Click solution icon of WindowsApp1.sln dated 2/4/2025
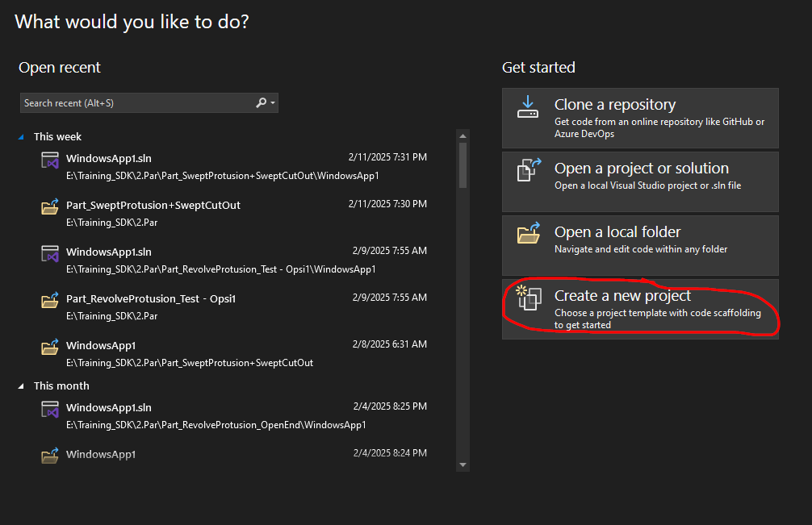Screen dimensions: 812x525 (50, 409)
